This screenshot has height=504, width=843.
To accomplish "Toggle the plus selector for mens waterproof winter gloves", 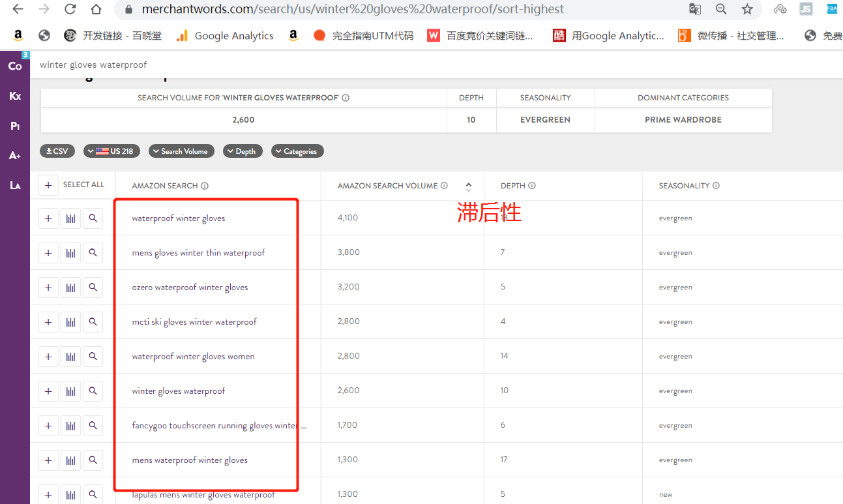I will pos(48,460).
